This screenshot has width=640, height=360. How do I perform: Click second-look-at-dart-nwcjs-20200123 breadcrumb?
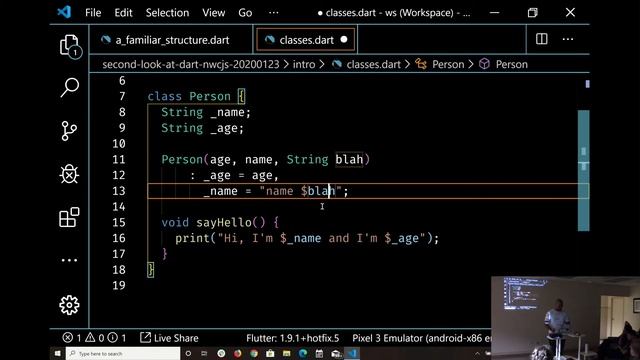point(191,64)
